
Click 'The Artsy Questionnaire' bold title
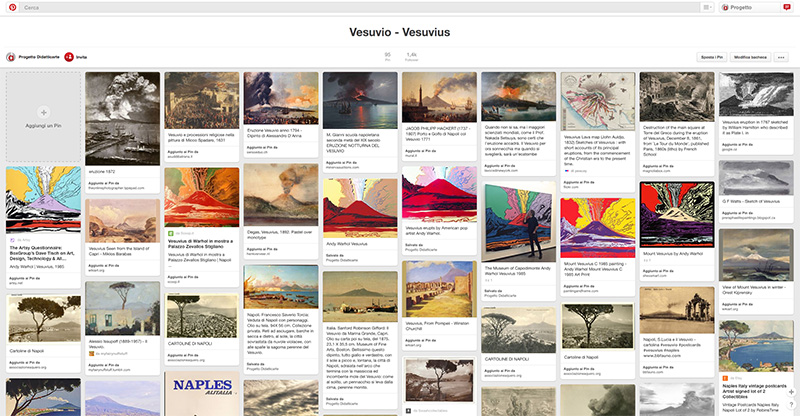click(x=42, y=253)
